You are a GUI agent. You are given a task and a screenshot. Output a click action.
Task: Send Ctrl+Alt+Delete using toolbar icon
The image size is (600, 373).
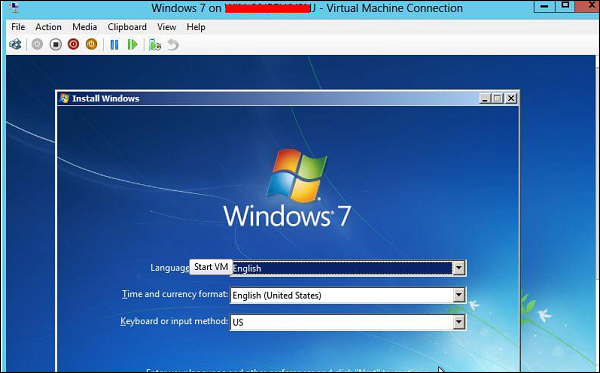(15, 45)
